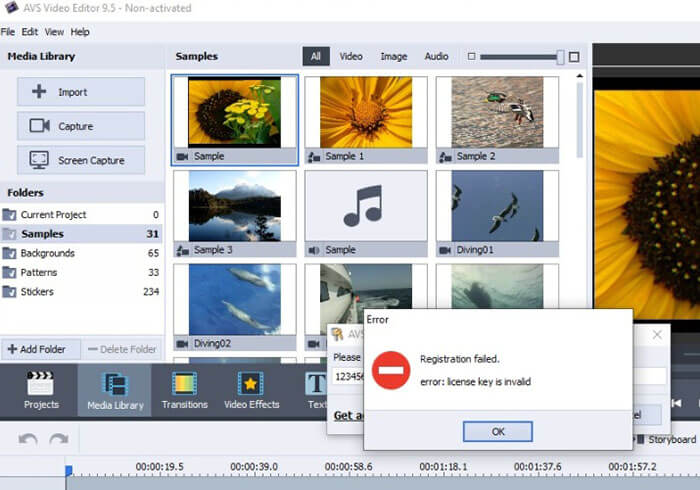Image resolution: width=700 pixels, height=490 pixels.
Task: Click the small thumbnail size icon
Action: (471, 56)
